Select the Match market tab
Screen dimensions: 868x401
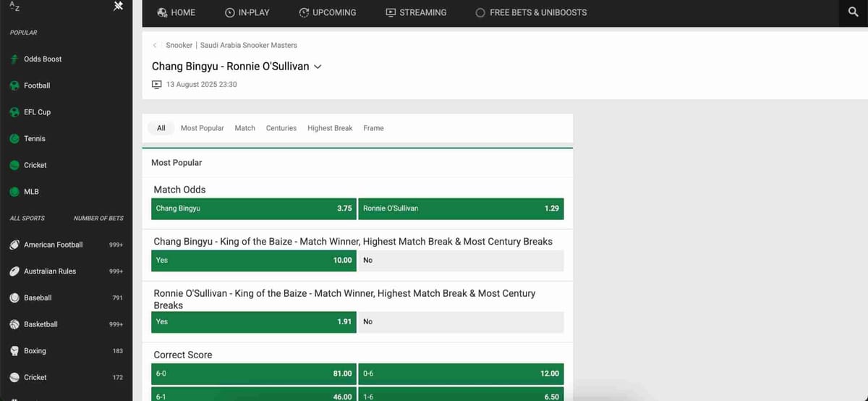(245, 128)
